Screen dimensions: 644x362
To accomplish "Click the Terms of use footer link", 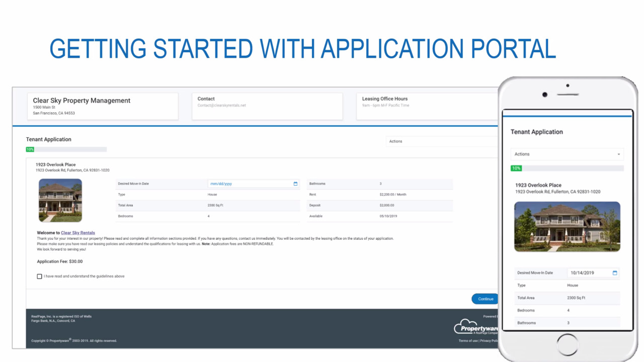I will point(467,341).
